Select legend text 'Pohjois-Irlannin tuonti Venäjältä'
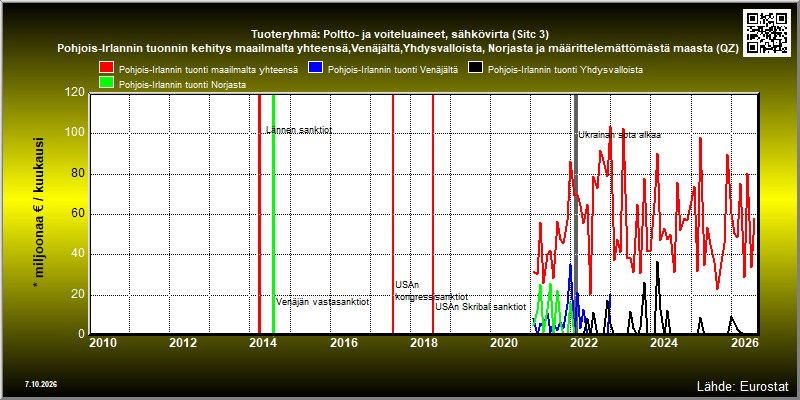The height and width of the screenshot is (400, 800). 392,69
